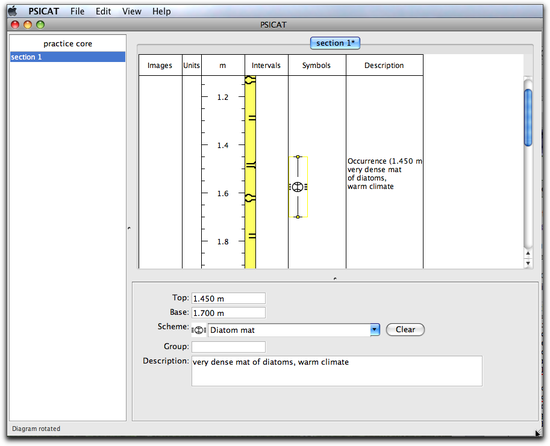Click the double-line interval marker near 1.8 m
This screenshot has width=550, height=446.
252,236
